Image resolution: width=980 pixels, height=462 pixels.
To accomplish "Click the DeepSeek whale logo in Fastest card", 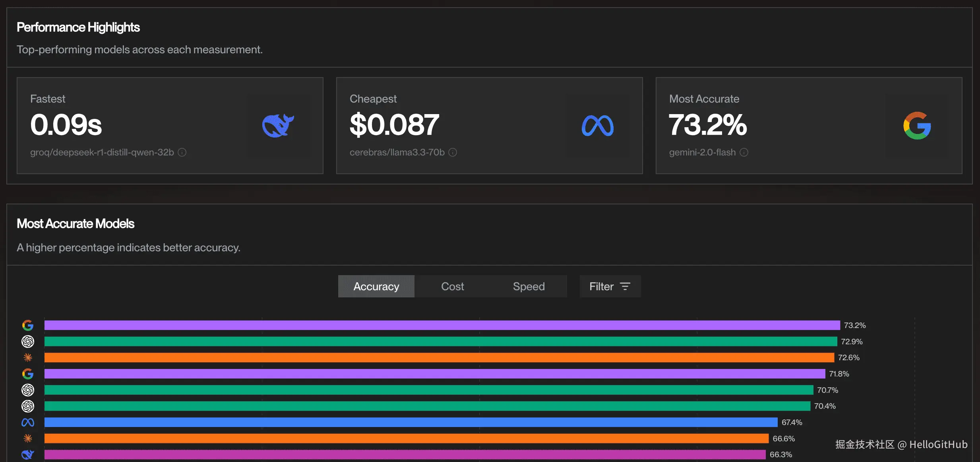I will (278, 126).
